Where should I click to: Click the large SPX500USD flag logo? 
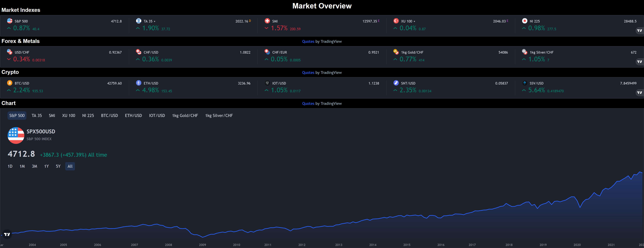click(x=16, y=135)
